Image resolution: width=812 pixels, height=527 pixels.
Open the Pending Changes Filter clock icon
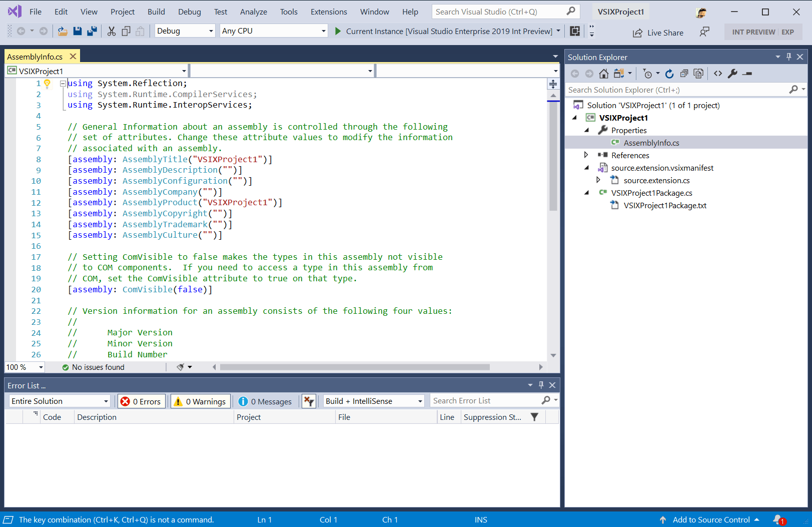pos(647,74)
